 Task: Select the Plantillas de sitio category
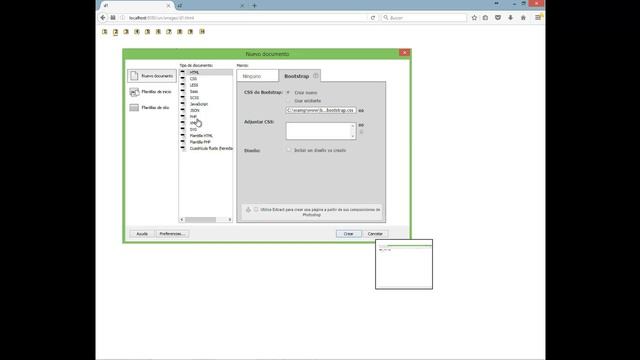click(x=149, y=108)
